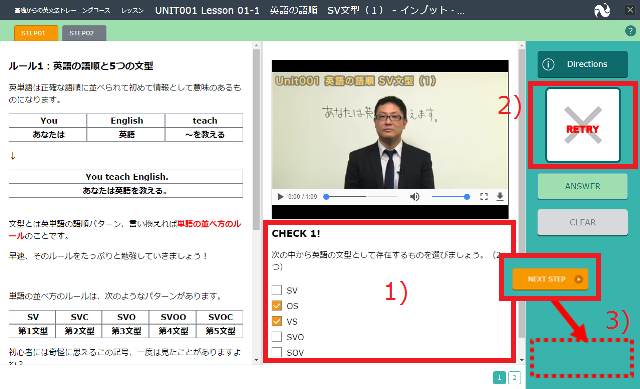Go to NEXT STEP
Screen dimensions: 640x389
pos(550,279)
